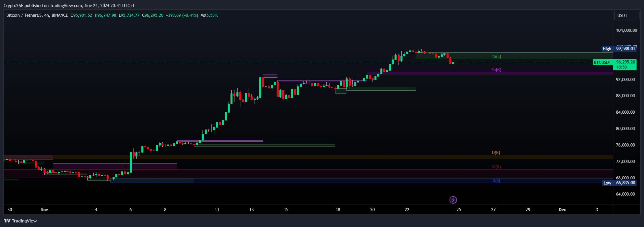
Task: Click the high value H96,747.98
Action: point(105,15)
